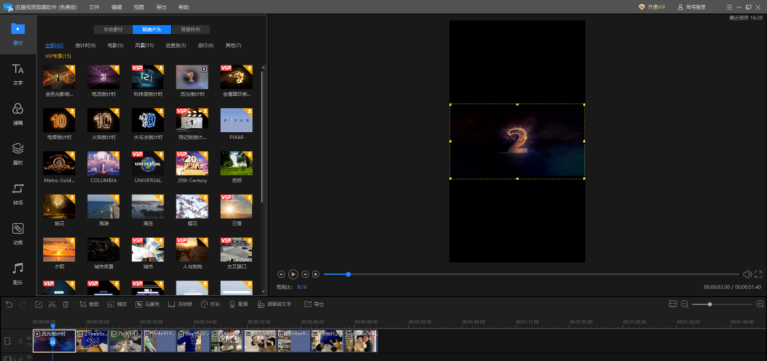Click the 9:16 aspect ratio value
Image resolution: width=767 pixels, height=361 pixels.
point(302,287)
